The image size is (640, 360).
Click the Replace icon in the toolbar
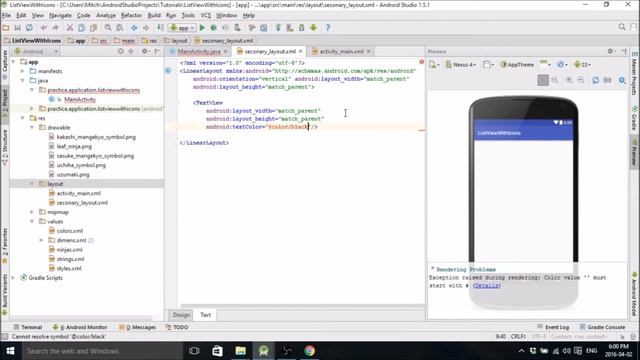tap(120, 28)
